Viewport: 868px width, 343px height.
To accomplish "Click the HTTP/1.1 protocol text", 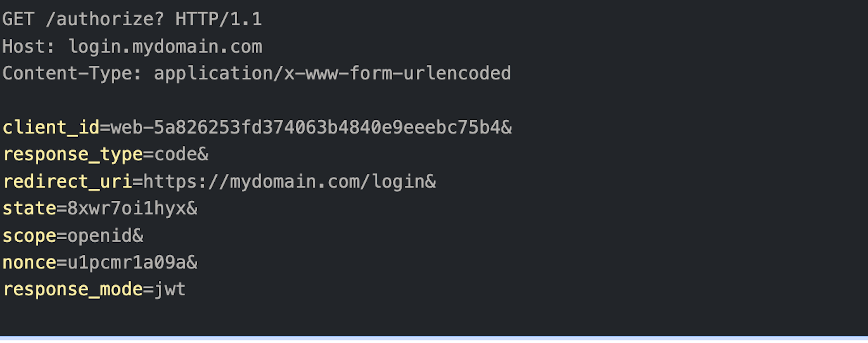I will 218,19.
